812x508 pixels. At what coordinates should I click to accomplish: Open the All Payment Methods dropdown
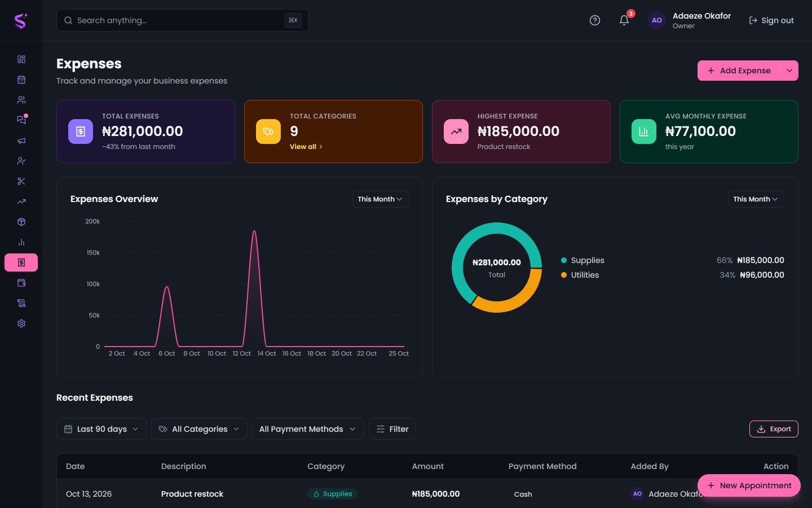308,429
